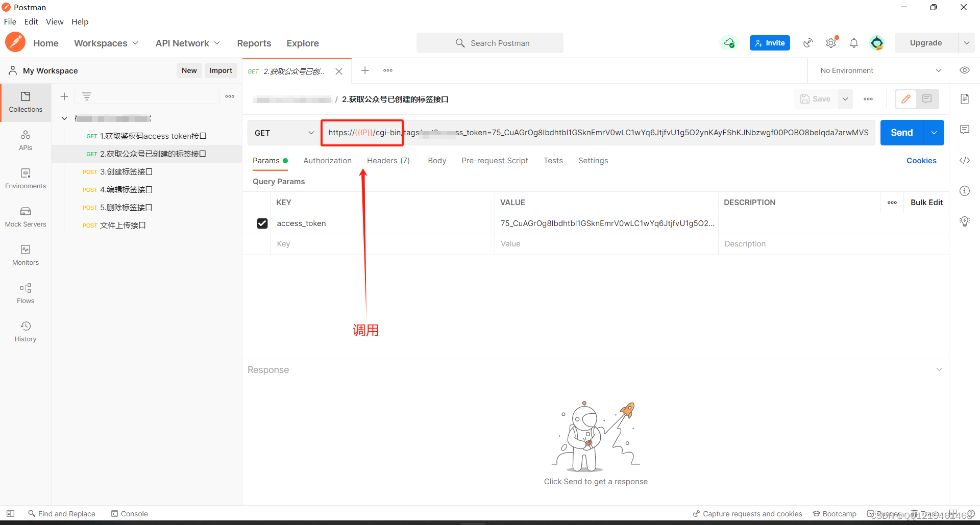Open the History sidebar panel
Screen dimensions: 980x525
pos(26,332)
